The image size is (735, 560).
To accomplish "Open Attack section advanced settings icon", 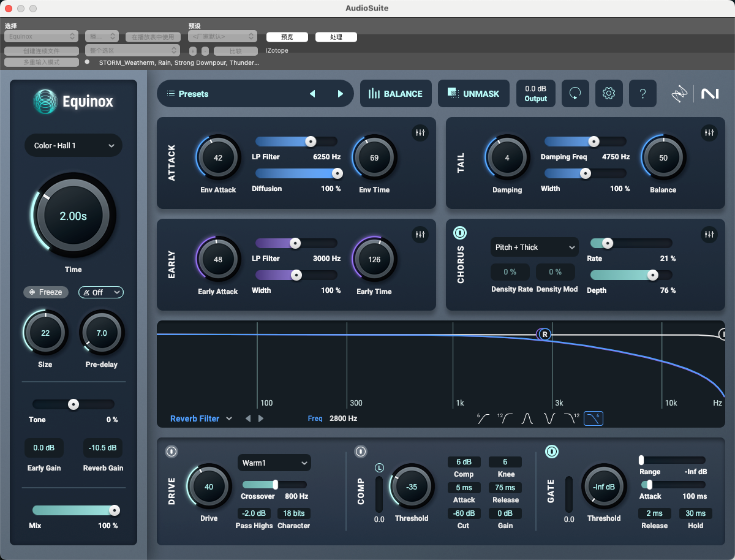I will (420, 133).
